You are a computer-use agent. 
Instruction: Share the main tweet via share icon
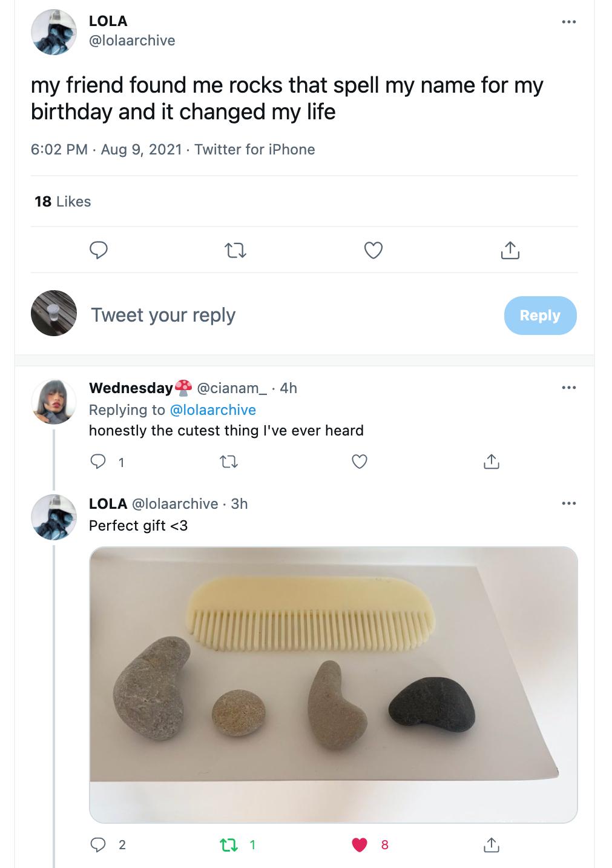(x=510, y=250)
